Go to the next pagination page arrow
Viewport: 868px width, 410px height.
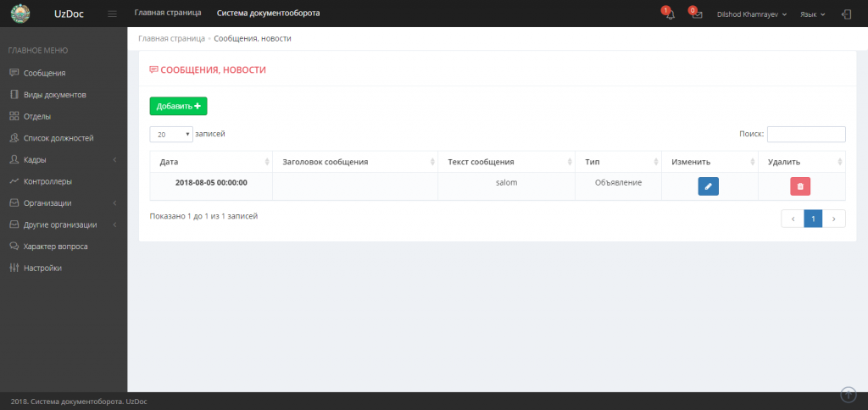pos(834,219)
